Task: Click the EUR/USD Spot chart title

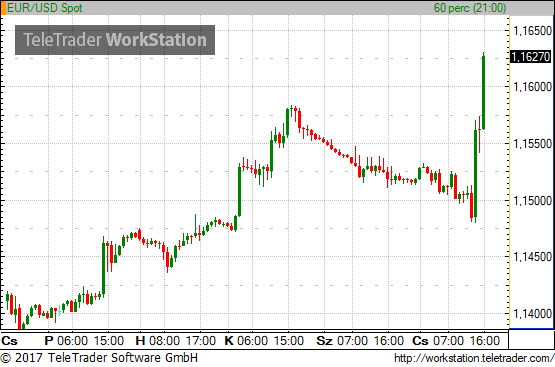Action: pos(45,8)
